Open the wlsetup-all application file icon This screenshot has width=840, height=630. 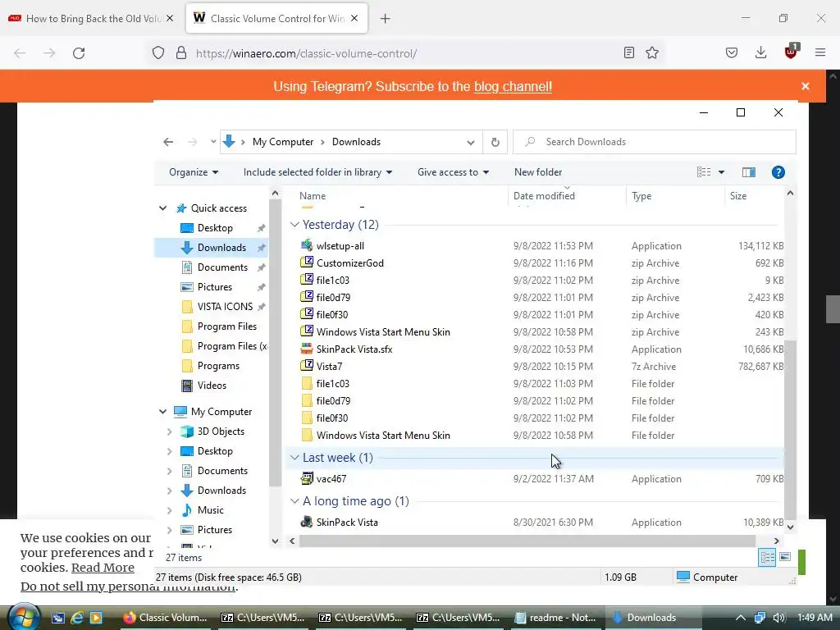coord(307,246)
